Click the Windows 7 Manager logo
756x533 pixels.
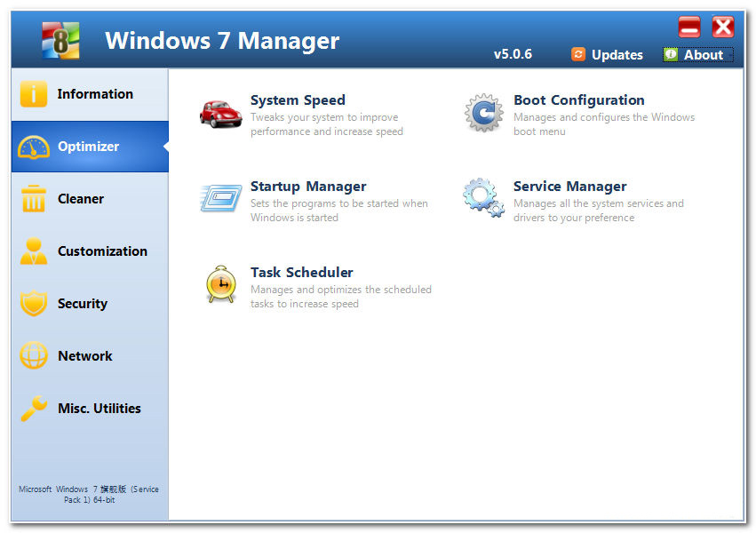click(x=60, y=40)
